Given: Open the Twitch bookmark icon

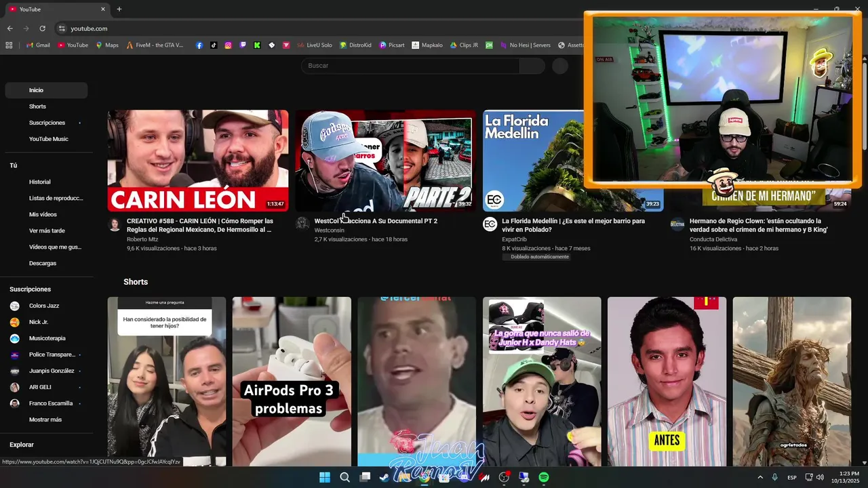Looking at the screenshot, I should click(x=243, y=45).
